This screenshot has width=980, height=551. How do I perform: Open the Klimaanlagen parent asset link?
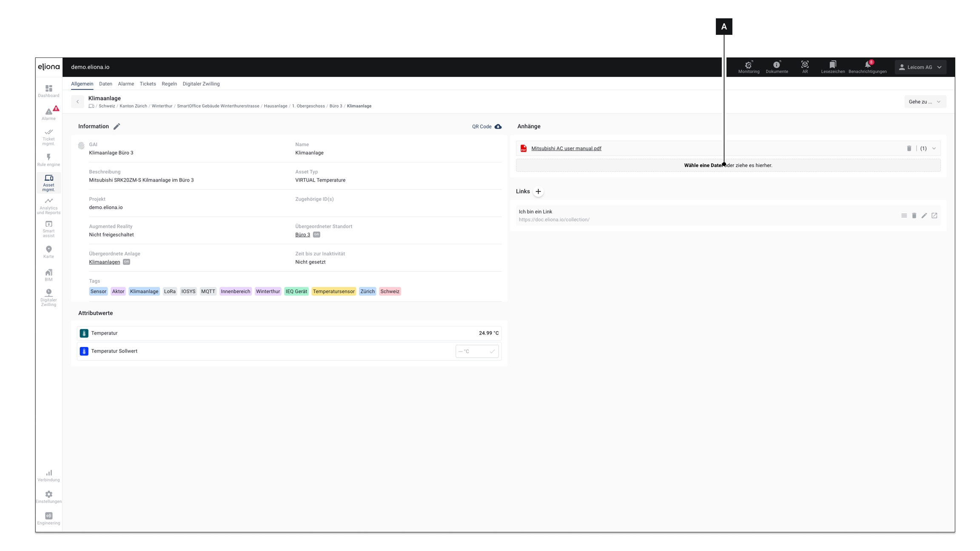(x=104, y=262)
